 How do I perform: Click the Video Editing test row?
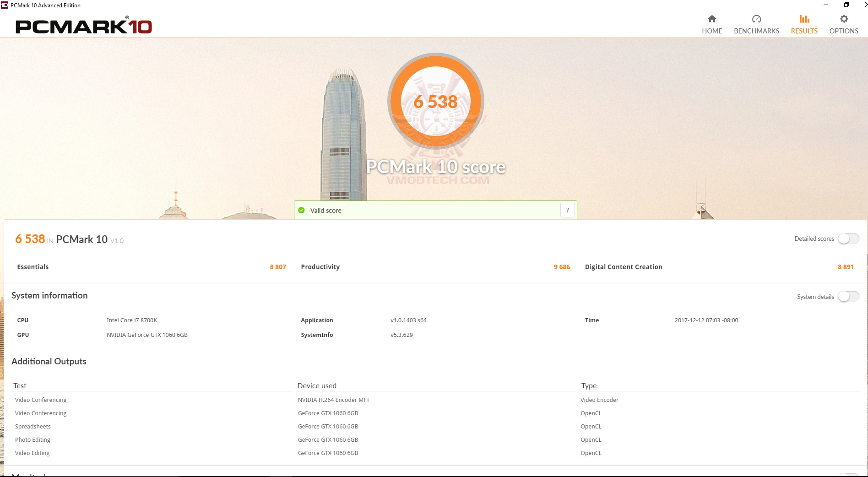32,453
